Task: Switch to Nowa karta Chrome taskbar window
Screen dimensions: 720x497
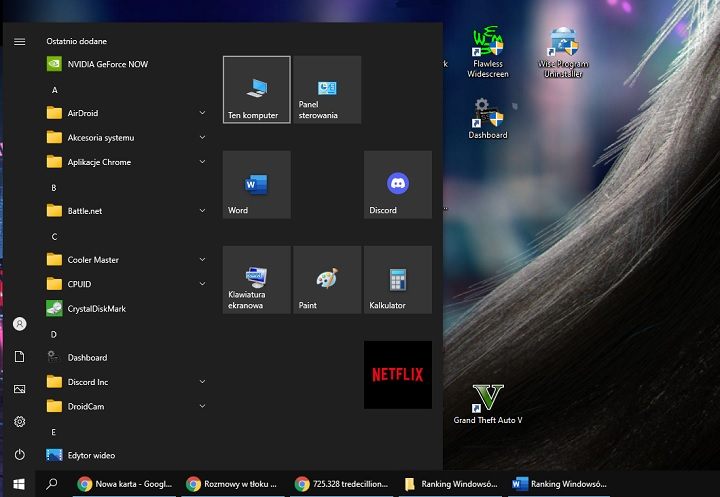Action: tap(124, 484)
